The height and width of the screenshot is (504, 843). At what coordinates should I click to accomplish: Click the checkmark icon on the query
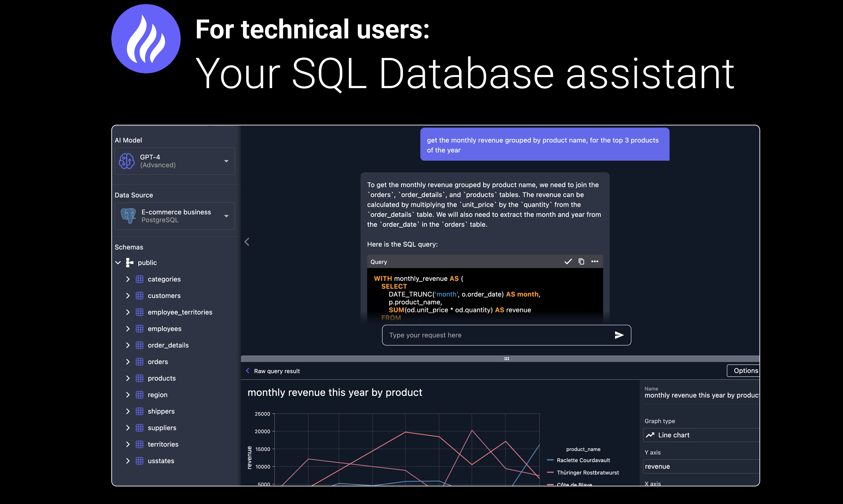[x=567, y=262]
